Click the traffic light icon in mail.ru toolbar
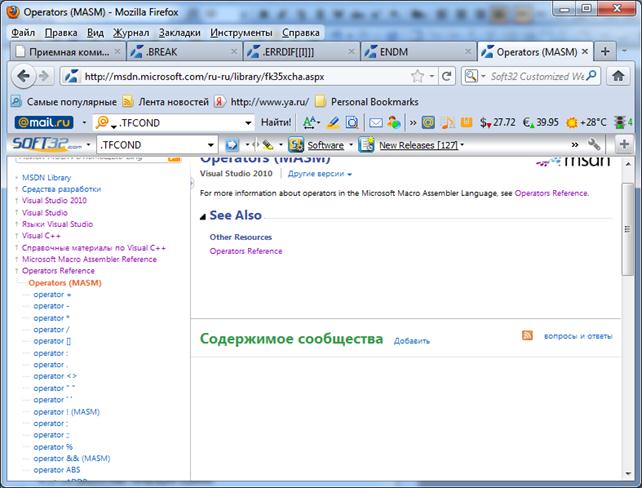Screen dimensions: 642x488 [x=619, y=122]
